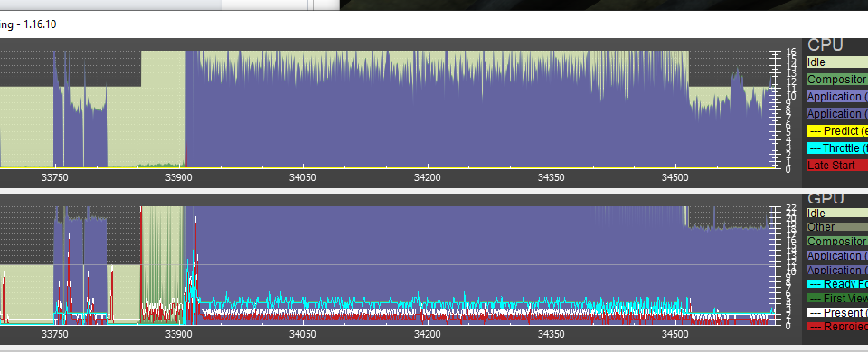This screenshot has width=868, height=352.
Task: Click the GPU heading label
Action: pos(826,198)
